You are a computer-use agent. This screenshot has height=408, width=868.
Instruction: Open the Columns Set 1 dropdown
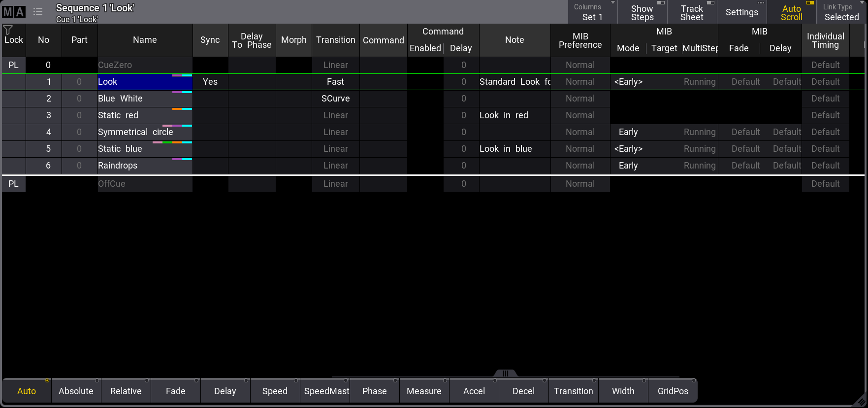click(x=592, y=12)
